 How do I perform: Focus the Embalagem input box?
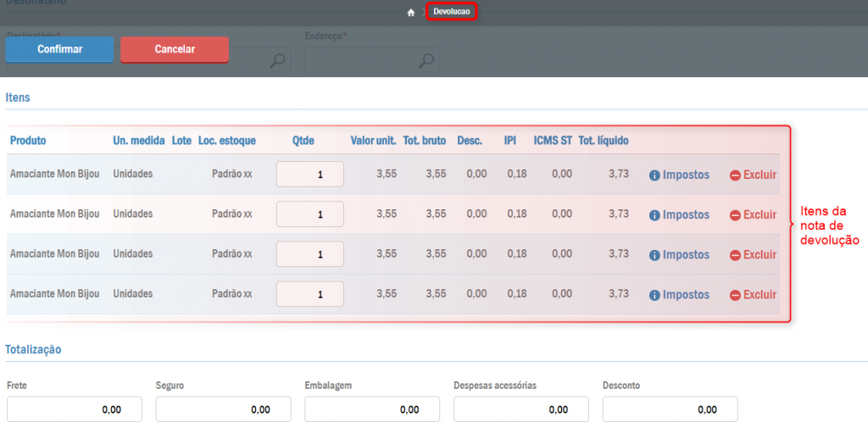point(372,409)
